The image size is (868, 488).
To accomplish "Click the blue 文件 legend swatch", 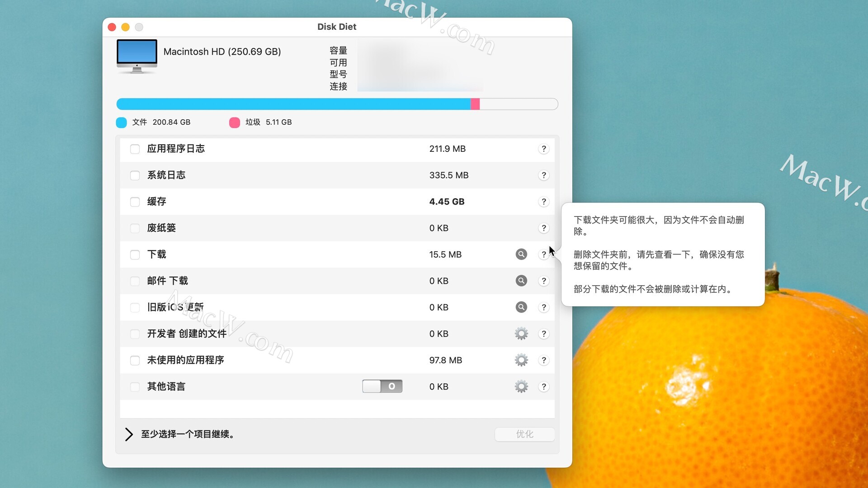I will pos(121,122).
